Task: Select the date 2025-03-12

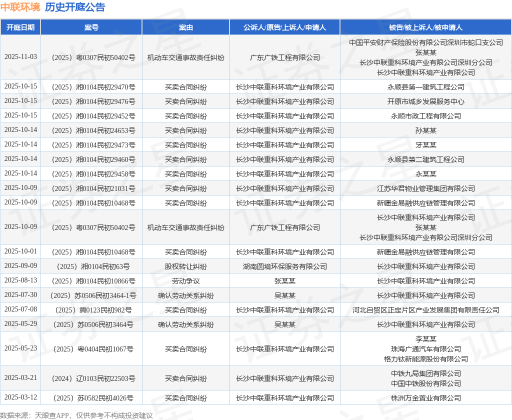Action: coord(20,397)
